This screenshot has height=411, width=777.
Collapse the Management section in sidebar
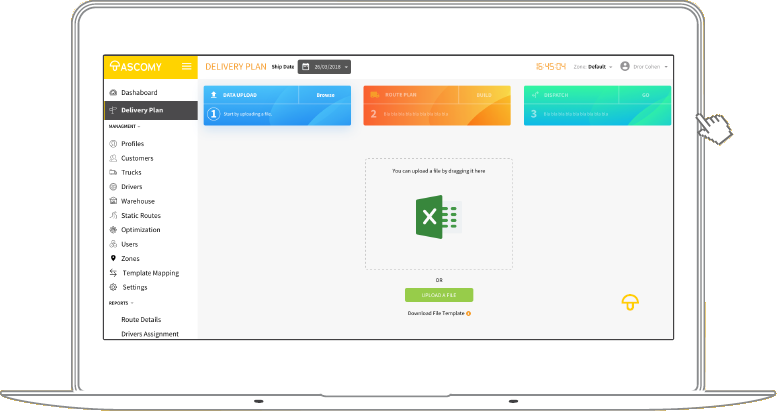tap(124, 127)
